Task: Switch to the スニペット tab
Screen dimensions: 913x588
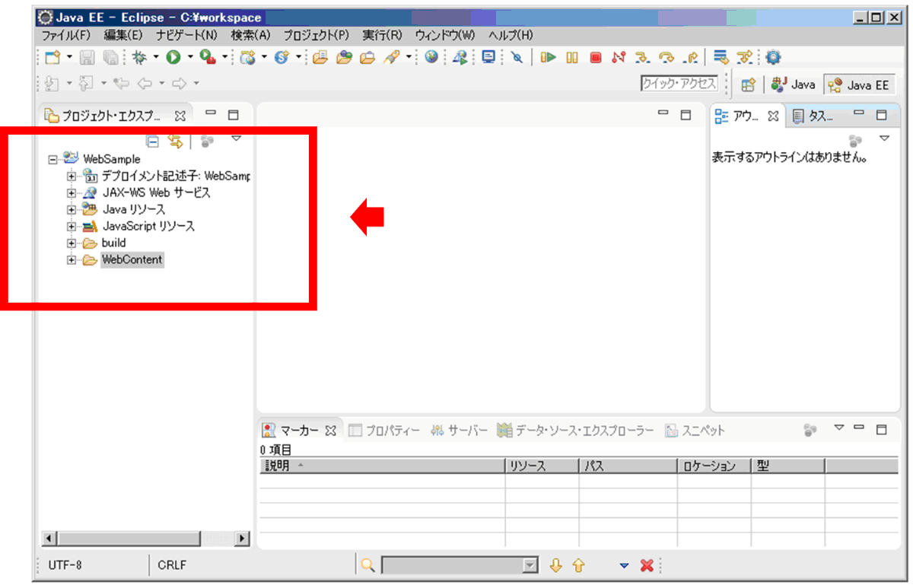Action: click(695, 431)
